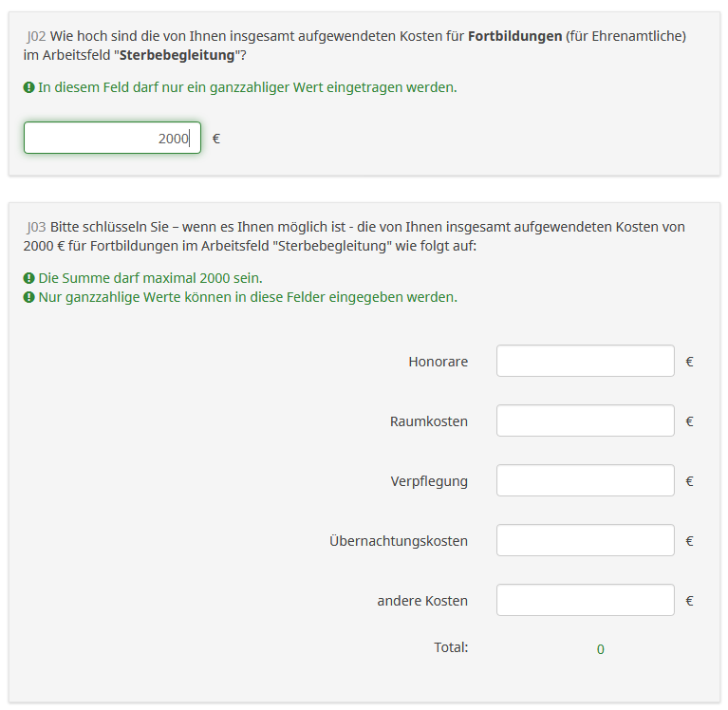Click the J03 question code
728x710 pixels.
click(x=37, y=227)
